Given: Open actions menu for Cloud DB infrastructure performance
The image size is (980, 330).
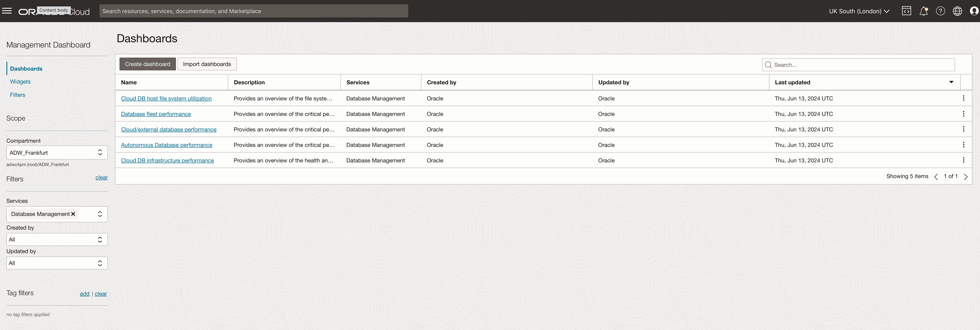Looking at the screenshot, I should pyautogui.click(x=963, y=160).
